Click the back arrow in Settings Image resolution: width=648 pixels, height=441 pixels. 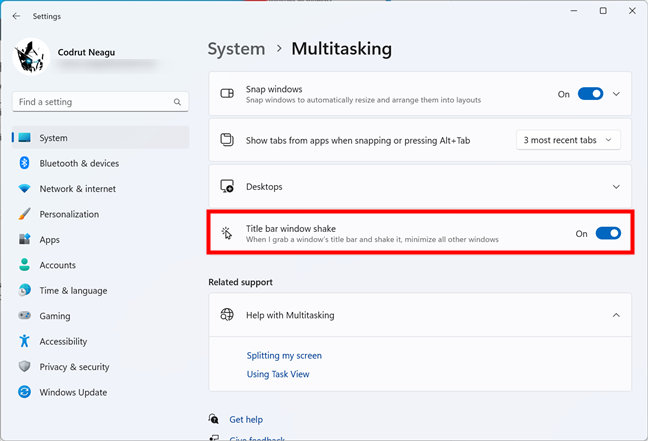click(x=16, y=16)
